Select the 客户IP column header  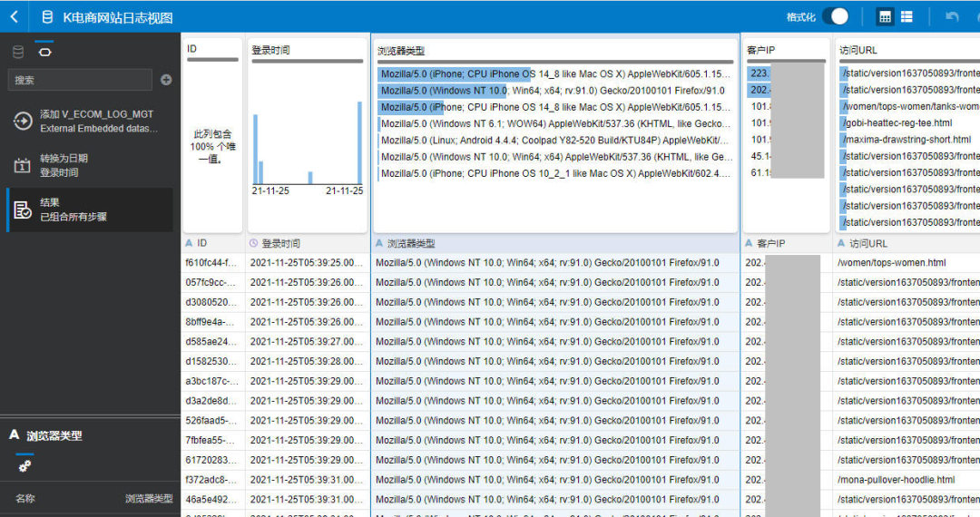tap(786, 243)
